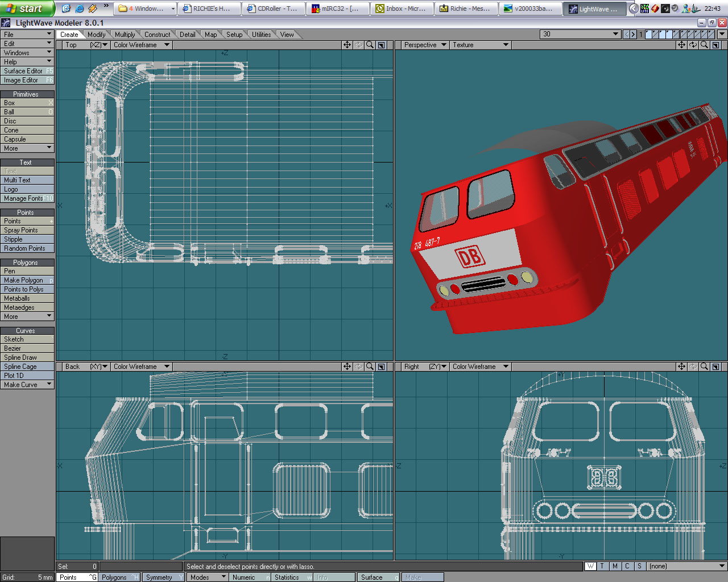The width and height of the screenshot is (728, 582).
Task: Open the Right (ZY) view type dropdown
Action: tap(425, 367)
